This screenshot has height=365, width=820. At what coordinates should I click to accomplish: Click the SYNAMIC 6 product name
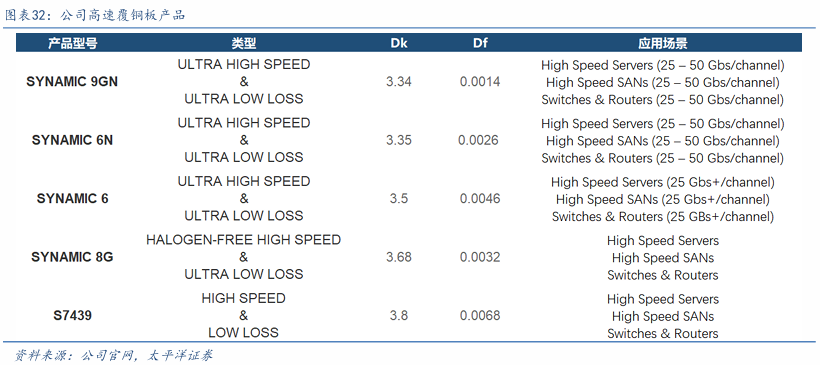click(x=72, y=199)
